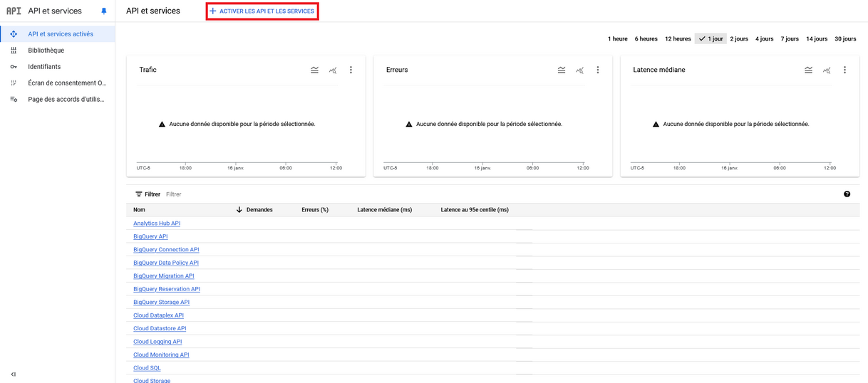This screenshot has height=383, width=868.
Task: Open Cloud Logging API link
Action: pyautogui.click(x=157, y=342)
